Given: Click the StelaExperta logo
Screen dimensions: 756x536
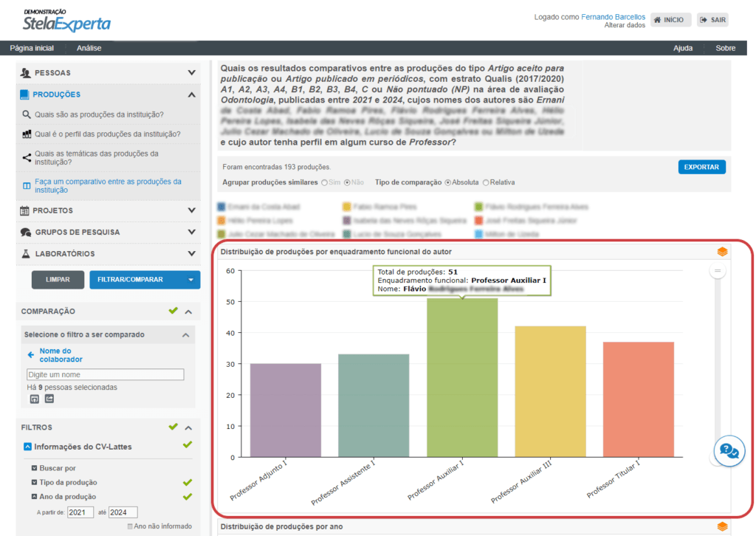Looking at the screenshot, I should pyautogui.click(x=66, y=21).
